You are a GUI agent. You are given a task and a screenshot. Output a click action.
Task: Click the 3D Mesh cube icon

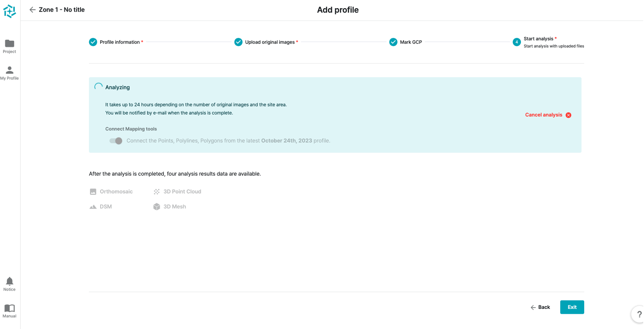pyautogui.click(x=156, y=207)
